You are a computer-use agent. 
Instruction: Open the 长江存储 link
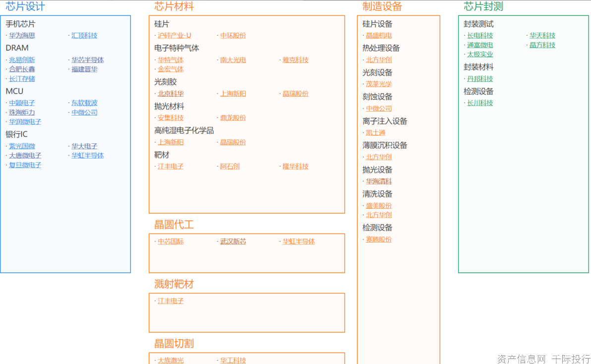[x=22, y=79]
